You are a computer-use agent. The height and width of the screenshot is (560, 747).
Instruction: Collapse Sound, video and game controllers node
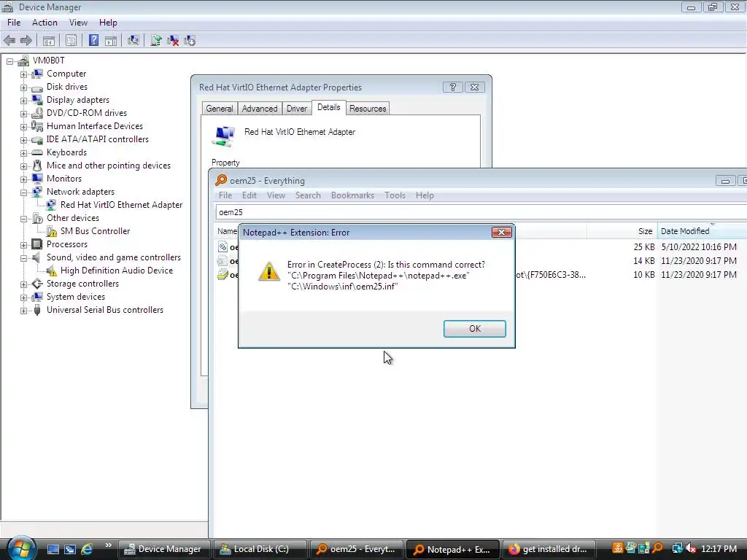click(x=23, y=258)
